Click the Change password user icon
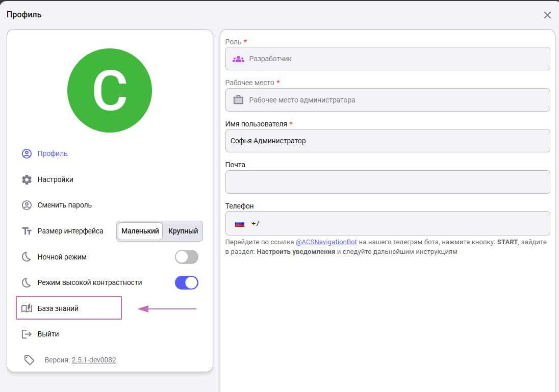Viewport: 559px width, 392px height. point(27,205)
